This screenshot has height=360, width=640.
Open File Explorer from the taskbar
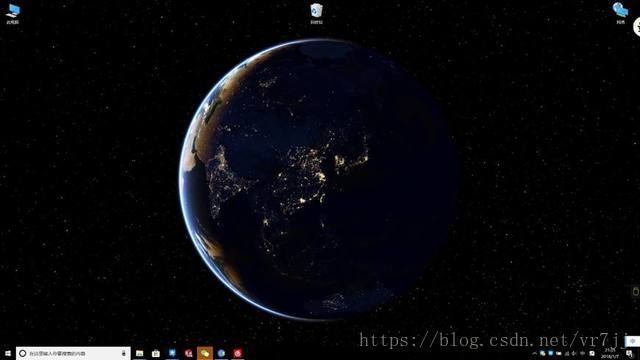[140, 353]
